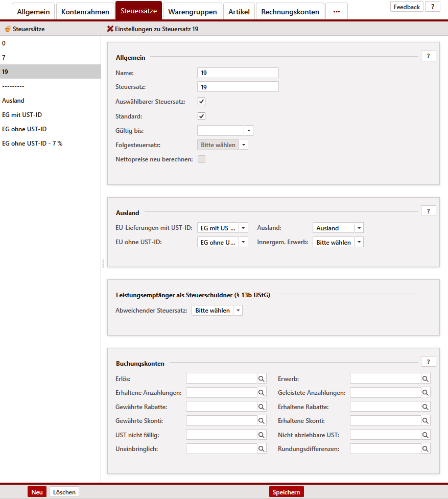Click the Neu button
Image resolution: width=448 pixels, height=499 pixels.
point(37,492)
